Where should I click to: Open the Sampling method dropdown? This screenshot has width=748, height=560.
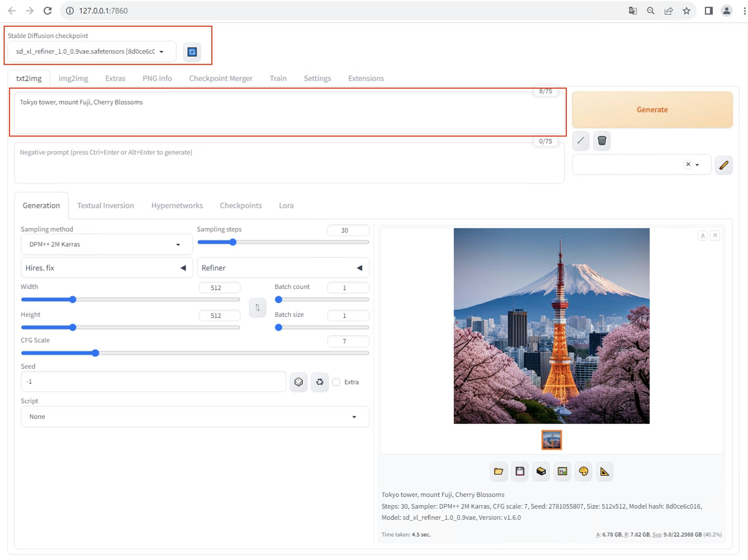point(107,244)
